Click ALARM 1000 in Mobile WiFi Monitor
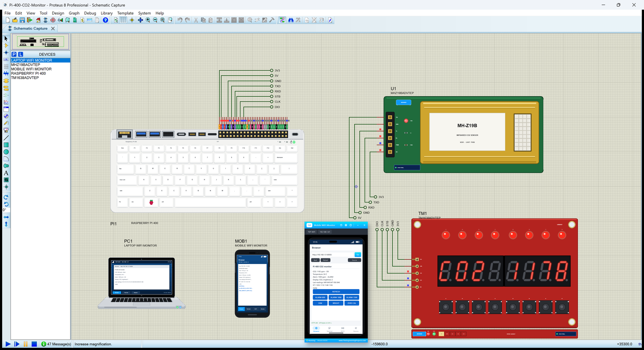644x350 pixels. click(336, 297)
